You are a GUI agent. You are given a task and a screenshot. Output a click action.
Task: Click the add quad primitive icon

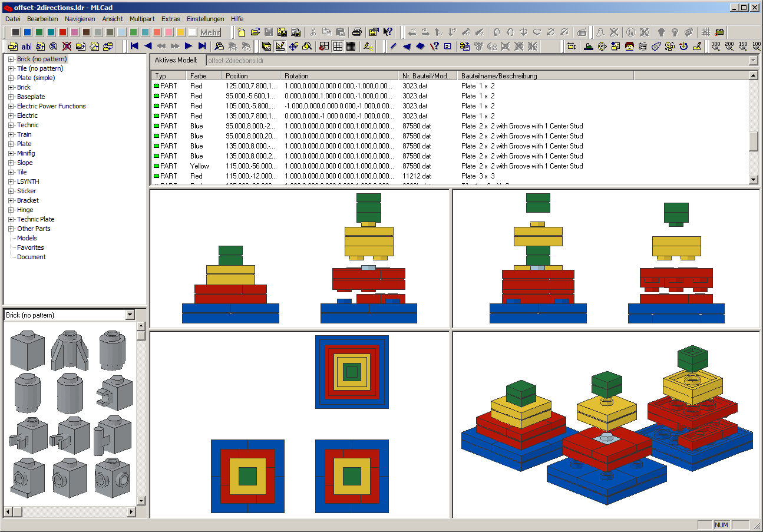421,46
